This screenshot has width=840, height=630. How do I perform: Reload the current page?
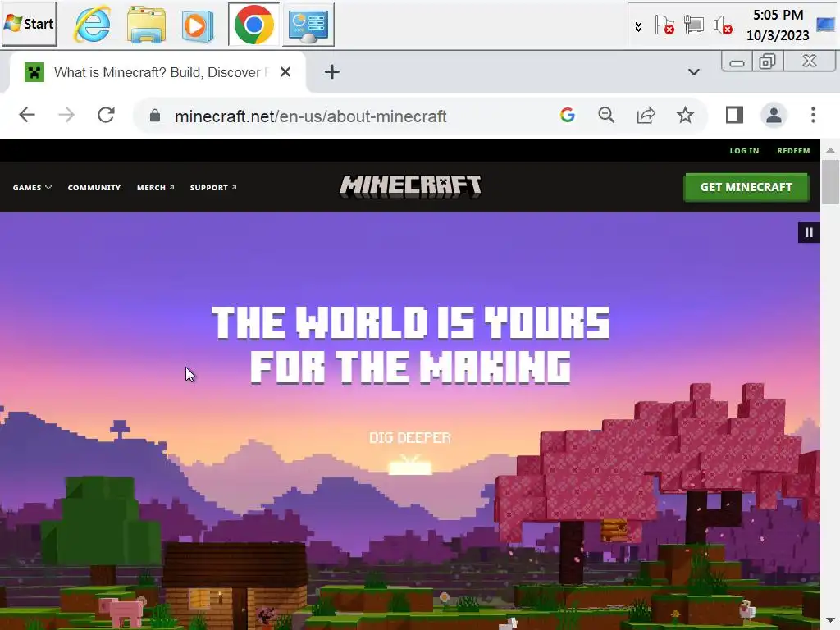(x=106, y=115)
